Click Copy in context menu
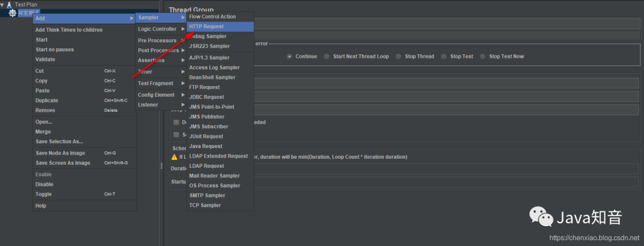Image resolution: width=644 pixels, height=246 pixels. [85, 81]
